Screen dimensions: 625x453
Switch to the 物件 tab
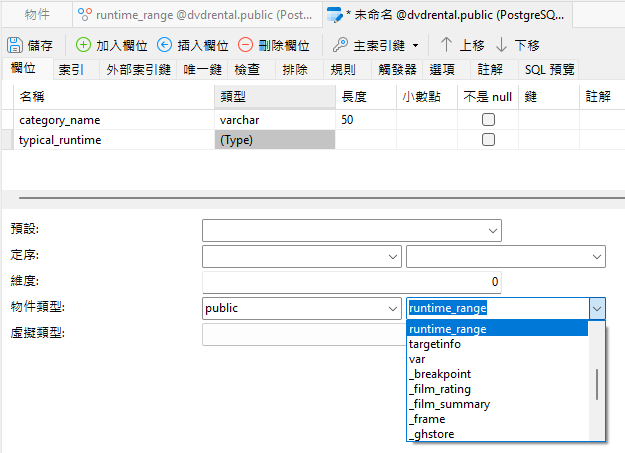pyautogui.click(x=37, y=14)
